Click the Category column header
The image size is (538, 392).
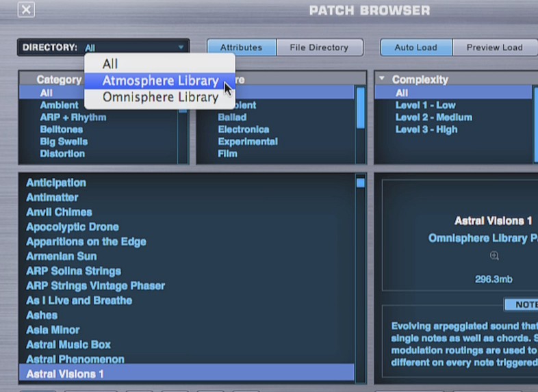click(x=59, y=79)
